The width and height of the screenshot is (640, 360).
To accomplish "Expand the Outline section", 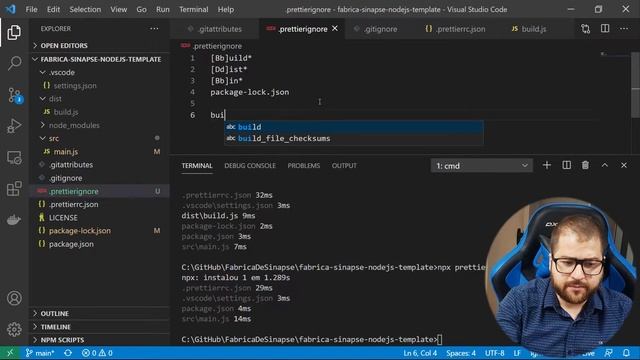I will pos(54,313).
